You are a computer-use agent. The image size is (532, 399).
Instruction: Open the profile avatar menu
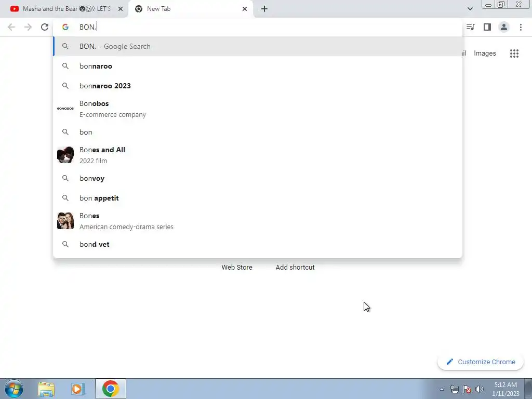[504, 27]
